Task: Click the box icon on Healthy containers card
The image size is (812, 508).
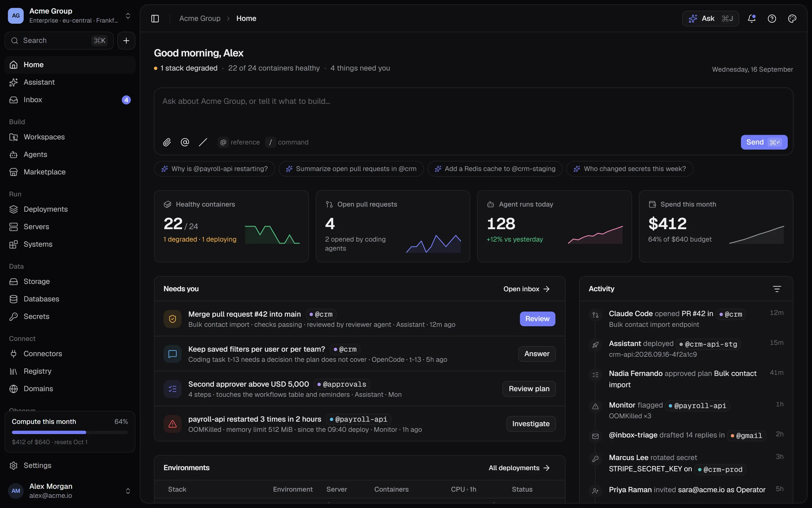Action: (x=167, y=204)
